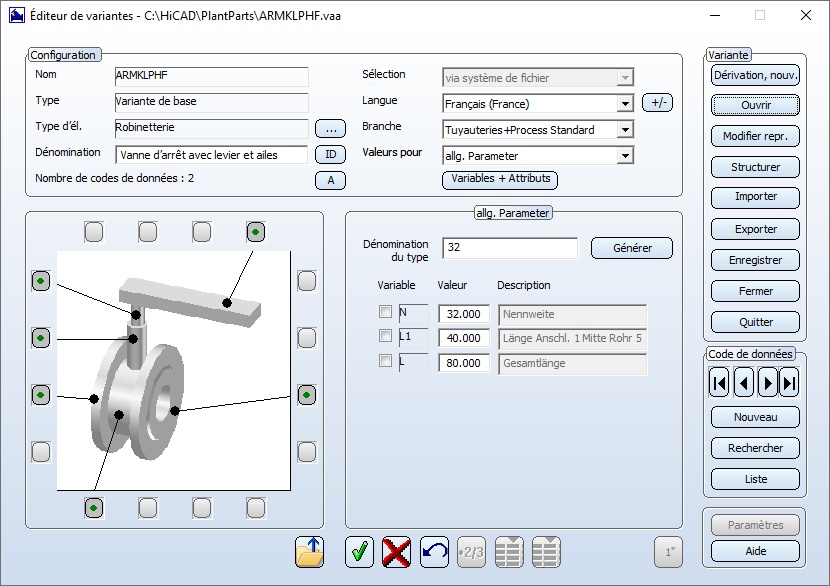The image size is (830, 586).
Task: Tick the checkbox for variable L1
Action: (385, 337)
